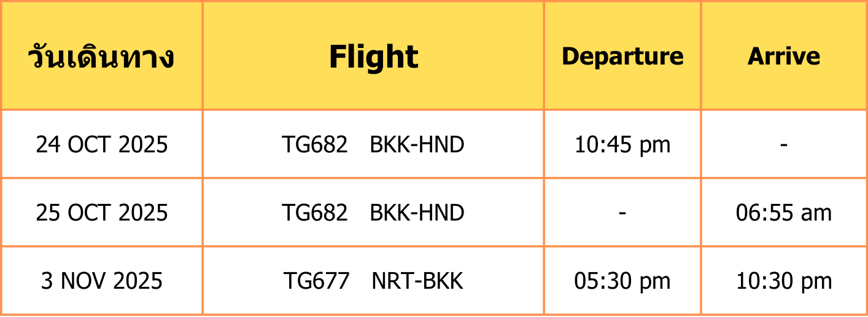
Task: Select the 10:45 pm departure time
Action: pos(622,146)
